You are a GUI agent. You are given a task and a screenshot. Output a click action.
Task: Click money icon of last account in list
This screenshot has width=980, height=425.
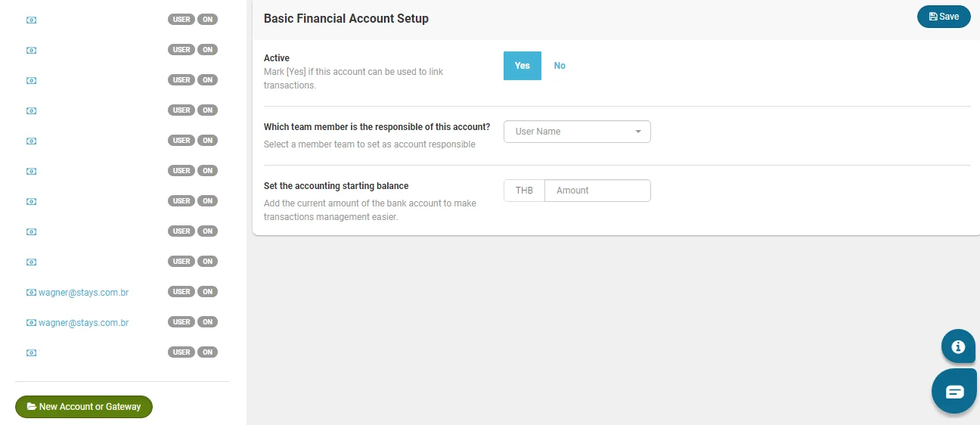(x=31, y=352)
